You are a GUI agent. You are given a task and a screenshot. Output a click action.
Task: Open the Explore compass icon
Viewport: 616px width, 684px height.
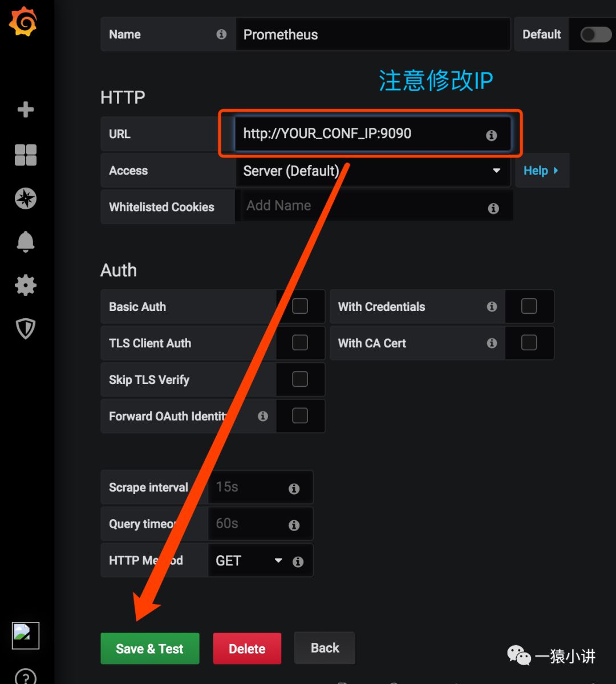[25, 199]
